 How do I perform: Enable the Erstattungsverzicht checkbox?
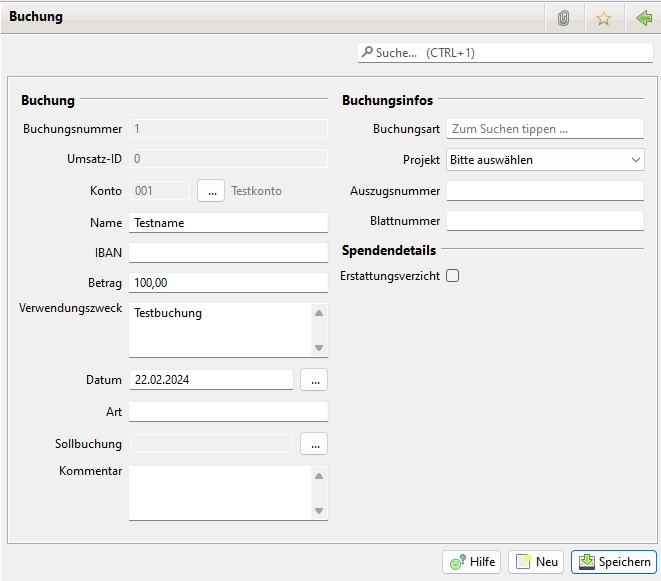click(x=452, y=276)
